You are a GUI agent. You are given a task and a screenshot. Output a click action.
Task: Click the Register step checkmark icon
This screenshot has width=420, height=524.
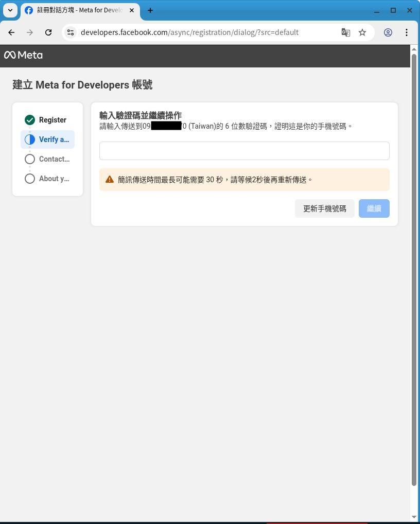click(30, 120)
